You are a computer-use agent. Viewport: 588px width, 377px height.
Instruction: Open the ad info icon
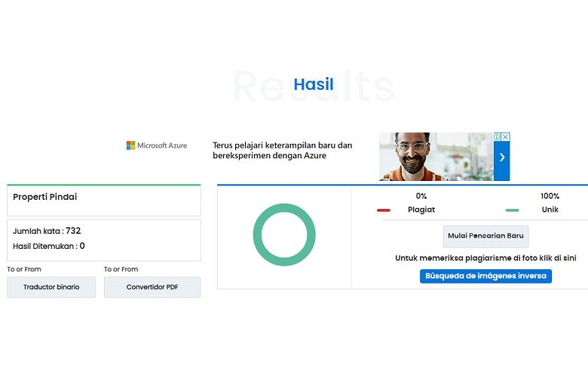coord(498,137)
